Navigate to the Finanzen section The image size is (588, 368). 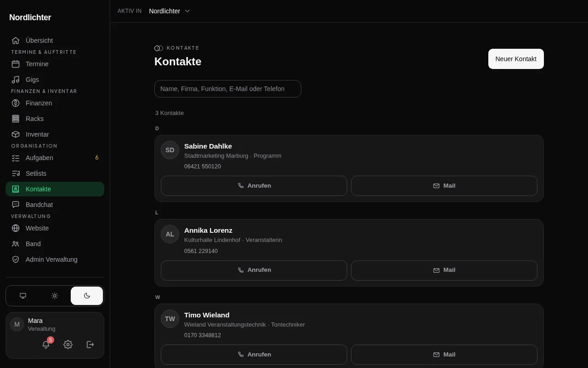coord(55,103)
